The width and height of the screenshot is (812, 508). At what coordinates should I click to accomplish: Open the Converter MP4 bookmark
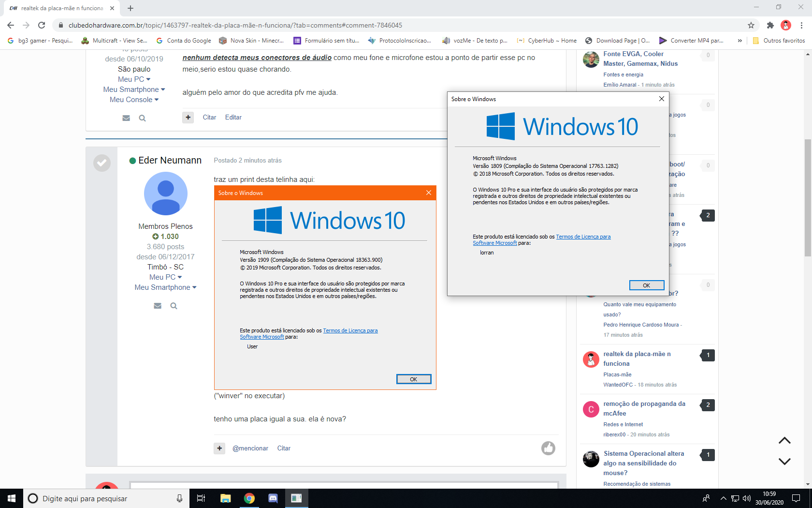click(691, 41)
